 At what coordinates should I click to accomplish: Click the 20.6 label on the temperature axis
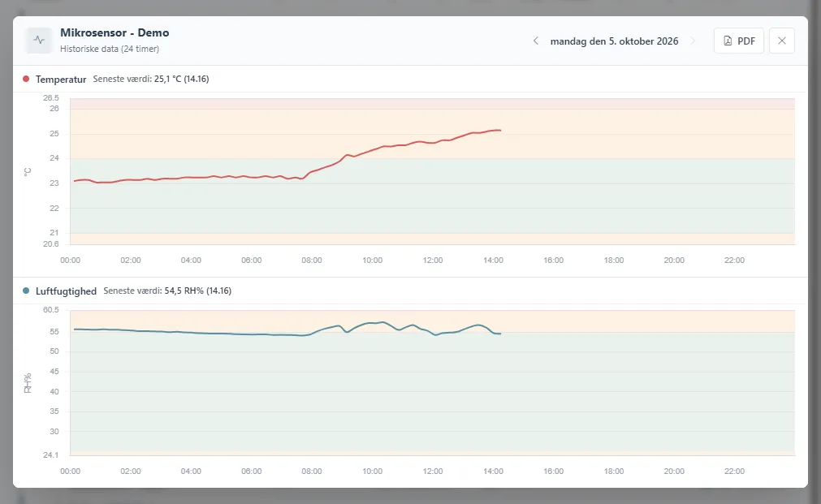point(51,244)
